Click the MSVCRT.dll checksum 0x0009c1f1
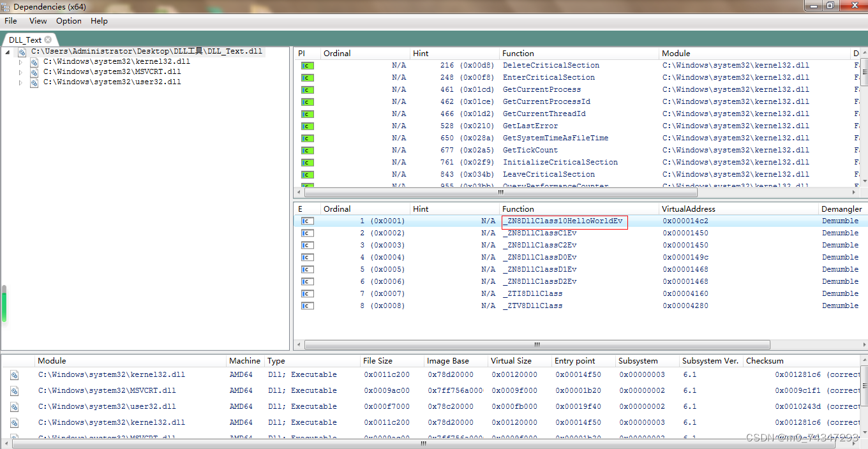Screen dimensions: 868x449 (798, 391)
